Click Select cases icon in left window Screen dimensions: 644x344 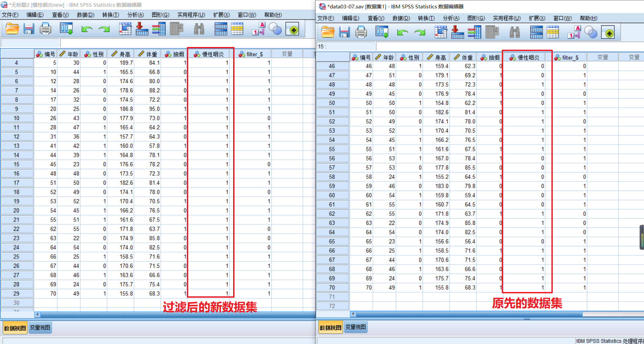(237, 29)
